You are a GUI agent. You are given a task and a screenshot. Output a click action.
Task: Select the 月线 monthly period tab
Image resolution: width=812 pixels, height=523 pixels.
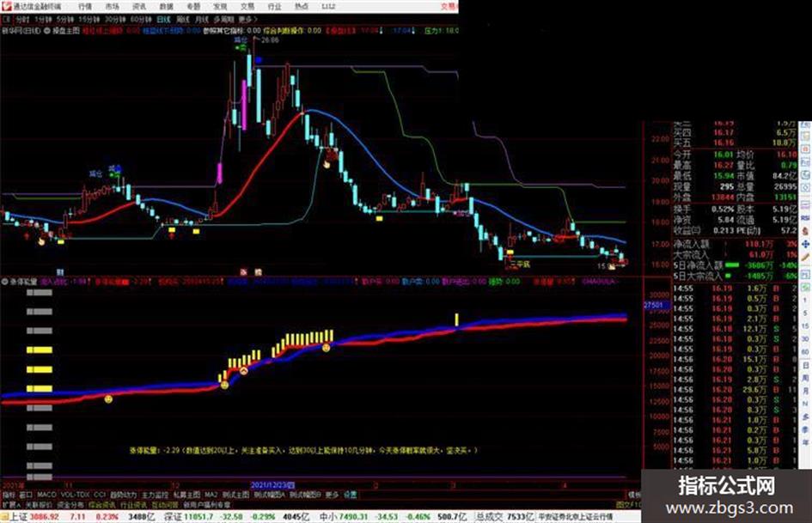click(x=201, y=19)
